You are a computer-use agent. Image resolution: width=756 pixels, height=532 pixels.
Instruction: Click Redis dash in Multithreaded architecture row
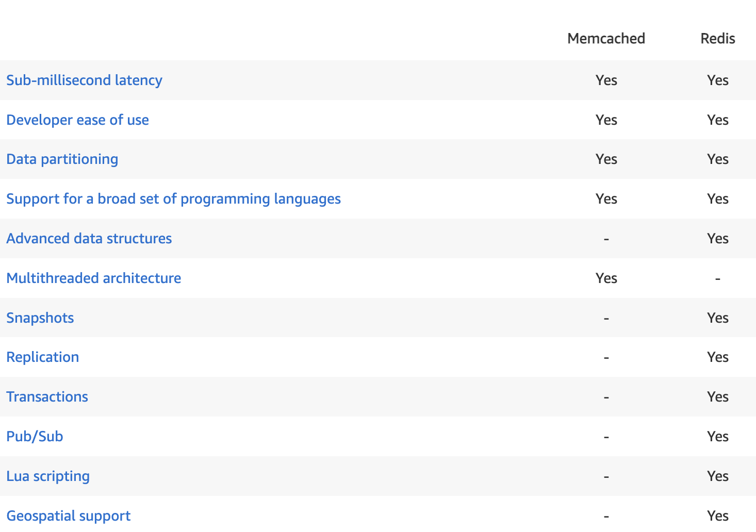coord(717,279)
